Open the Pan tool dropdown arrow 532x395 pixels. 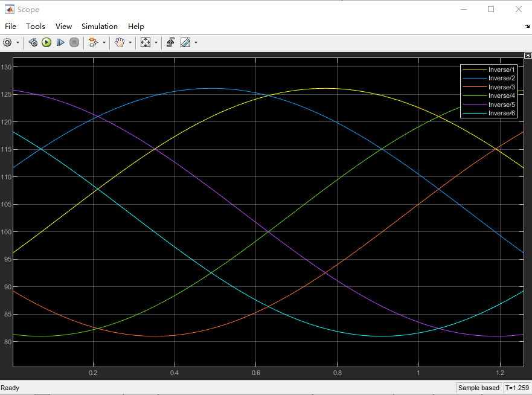tap(130, 43)
